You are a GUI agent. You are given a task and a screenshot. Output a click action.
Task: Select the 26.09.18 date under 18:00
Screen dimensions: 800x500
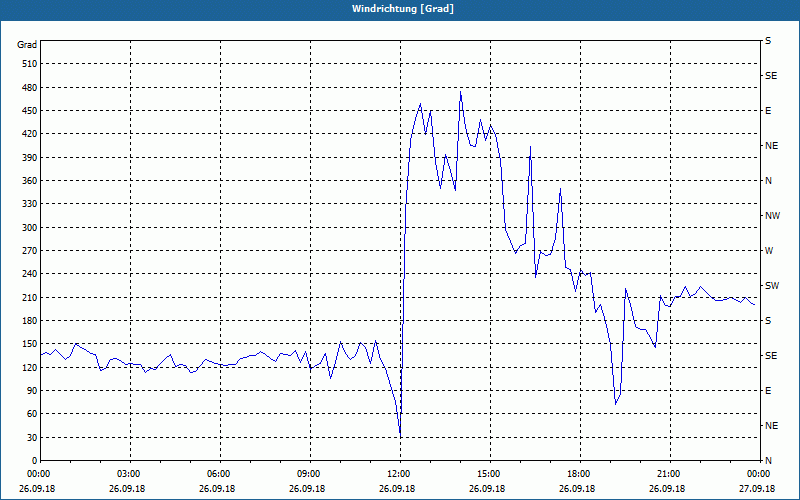coord(577,489)
